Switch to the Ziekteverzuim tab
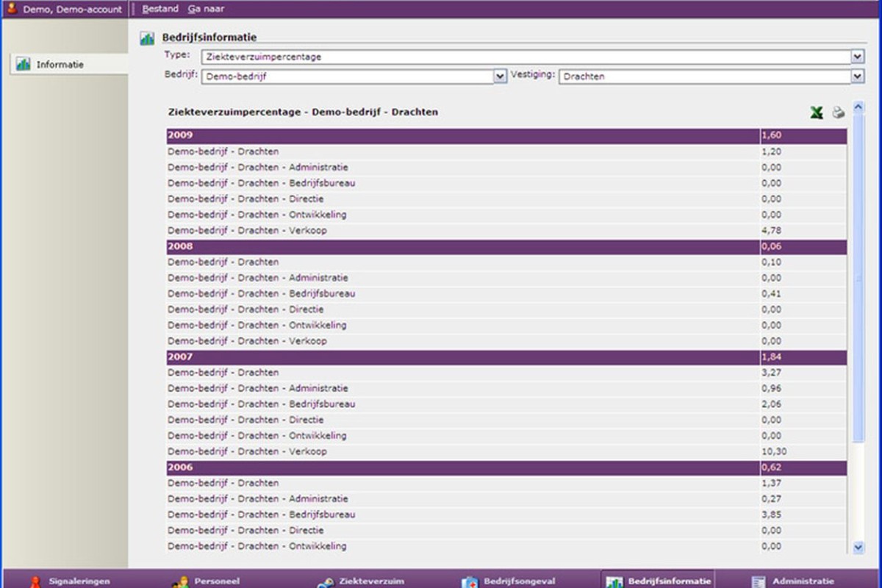Image resolution: width=882 pixels, height=588 pixels. [x=360, y=581]
